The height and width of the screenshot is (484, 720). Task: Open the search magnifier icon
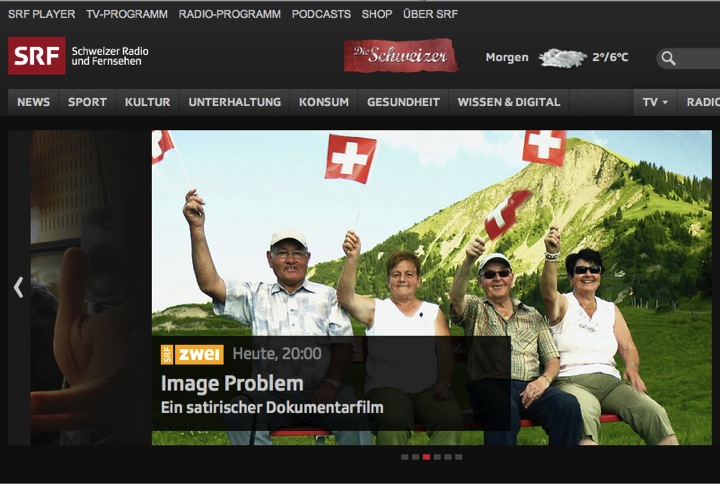pyautogui.click(x=668, y=58)
